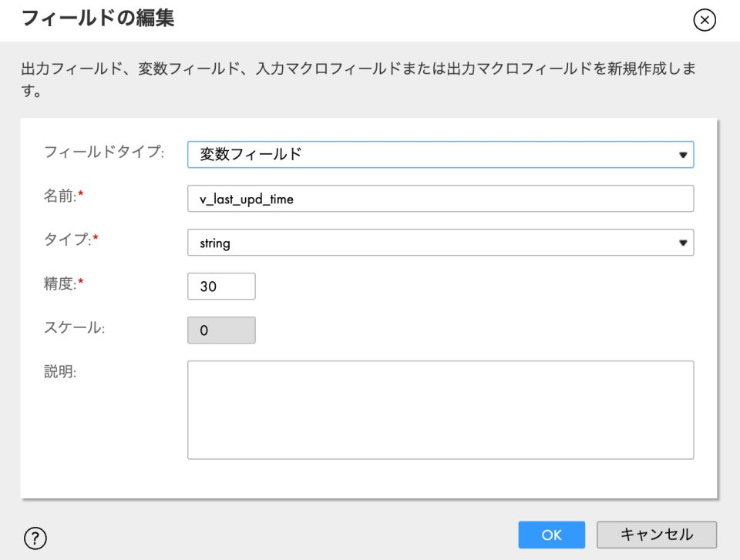Viewport: 740px width, 560px height.
Task: Click the OK button
Action: [x=551, y=535]
